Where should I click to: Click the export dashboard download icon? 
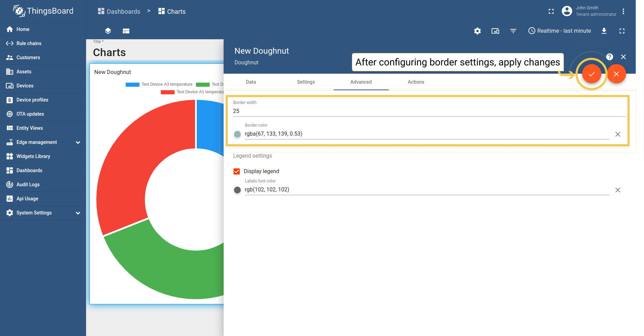point(604,31)
